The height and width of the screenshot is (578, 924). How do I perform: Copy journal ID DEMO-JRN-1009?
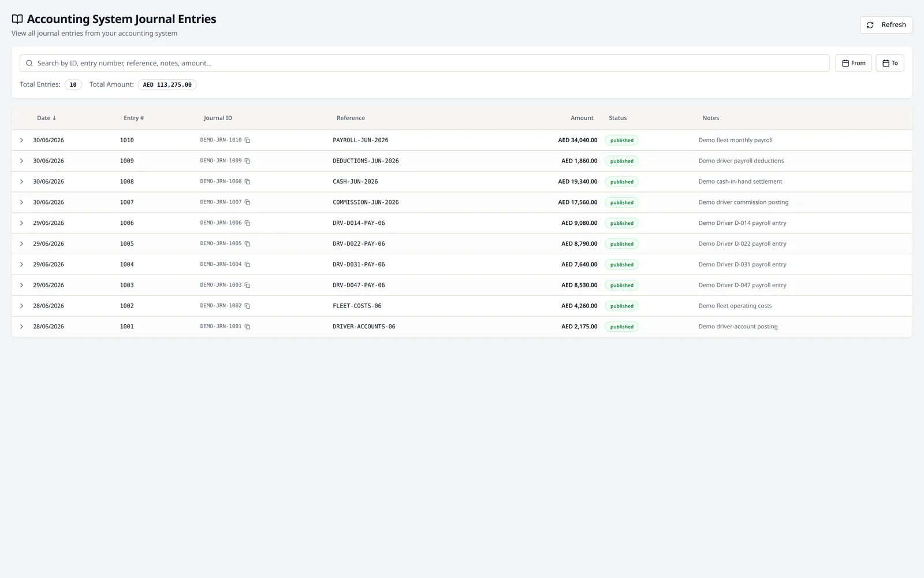pos(247,161)
